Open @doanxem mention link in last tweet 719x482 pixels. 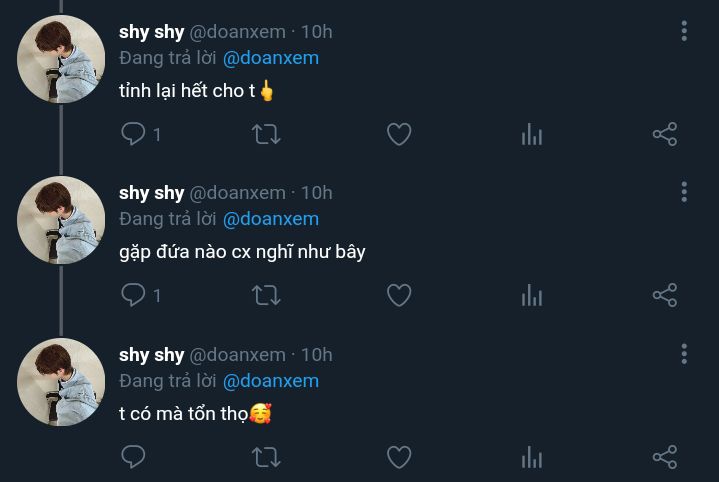271,381
